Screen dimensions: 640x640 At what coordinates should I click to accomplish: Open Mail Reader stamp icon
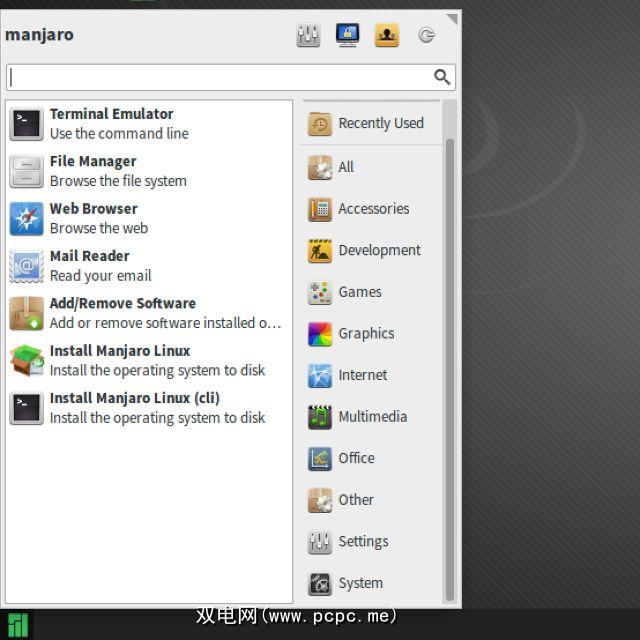[27, 266]
